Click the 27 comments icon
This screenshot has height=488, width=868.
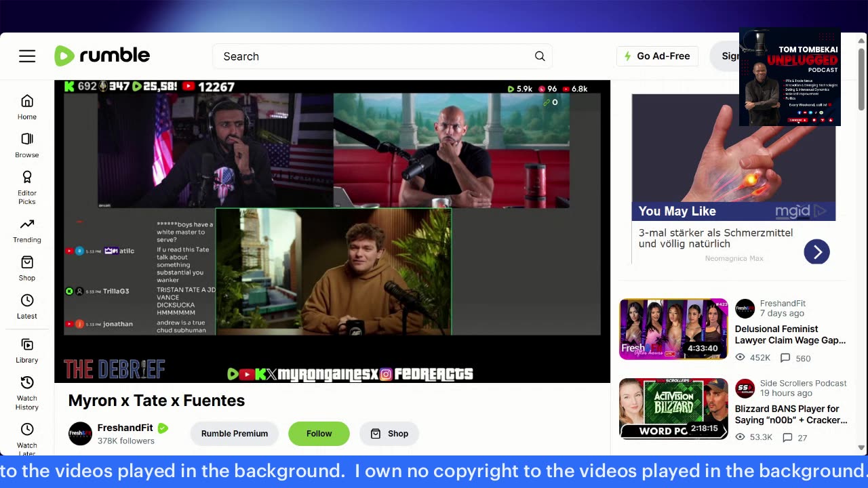click(787, 437)
